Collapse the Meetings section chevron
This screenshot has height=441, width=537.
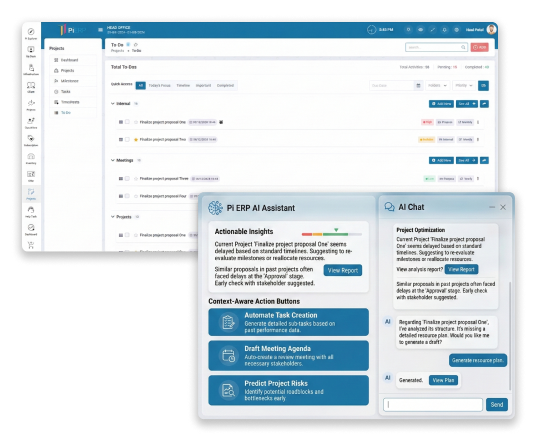(113, 160)
